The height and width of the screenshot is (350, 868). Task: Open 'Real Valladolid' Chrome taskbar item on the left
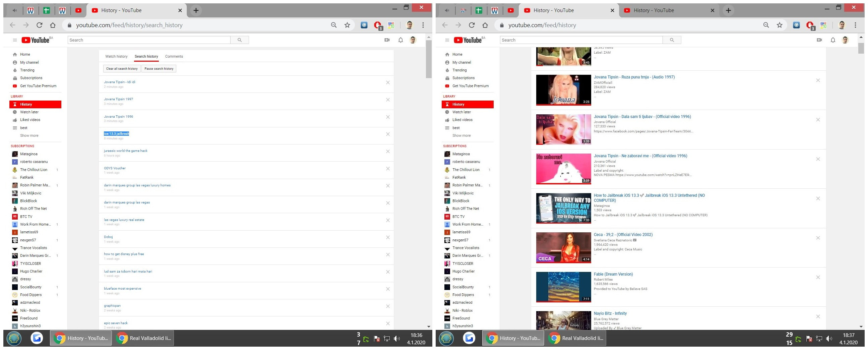point(144,338)
